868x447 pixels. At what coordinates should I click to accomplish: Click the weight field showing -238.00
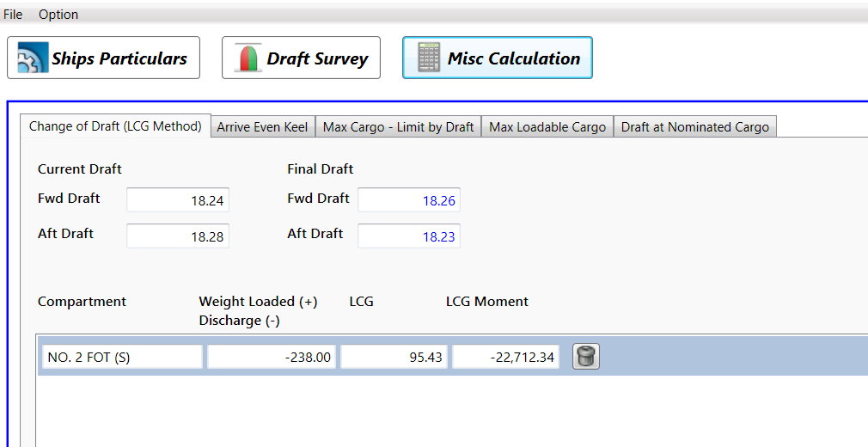[272, 357]
